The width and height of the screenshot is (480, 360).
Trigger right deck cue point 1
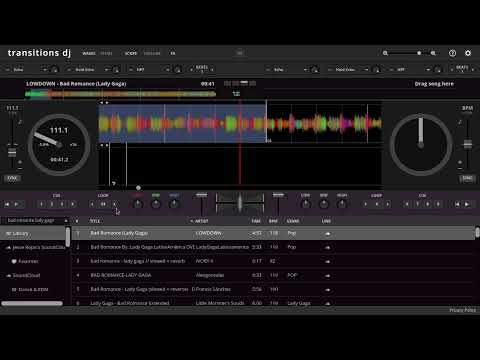pyautogui.click(x=407, y=204)
